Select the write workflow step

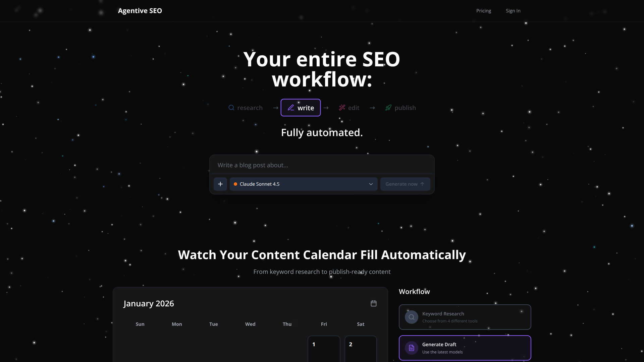(x=301, y=108)
